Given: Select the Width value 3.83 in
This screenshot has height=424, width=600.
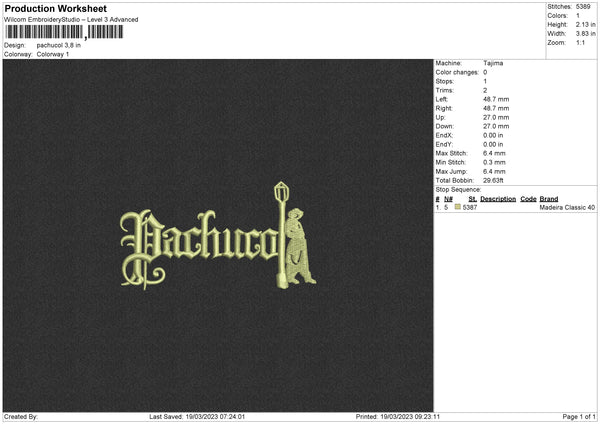Looking at the screenshot, I should click(x=585, y=34).
